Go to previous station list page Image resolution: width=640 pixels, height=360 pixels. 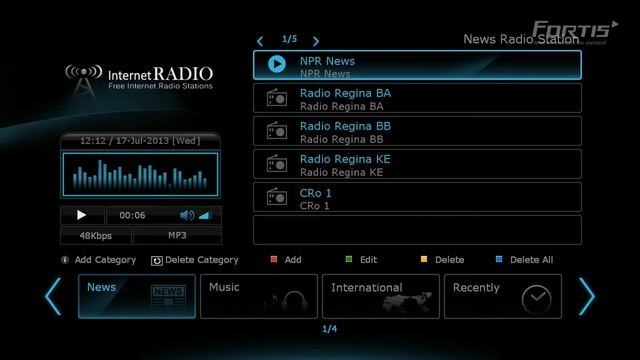pyautogui.click(x=260, y=41)
